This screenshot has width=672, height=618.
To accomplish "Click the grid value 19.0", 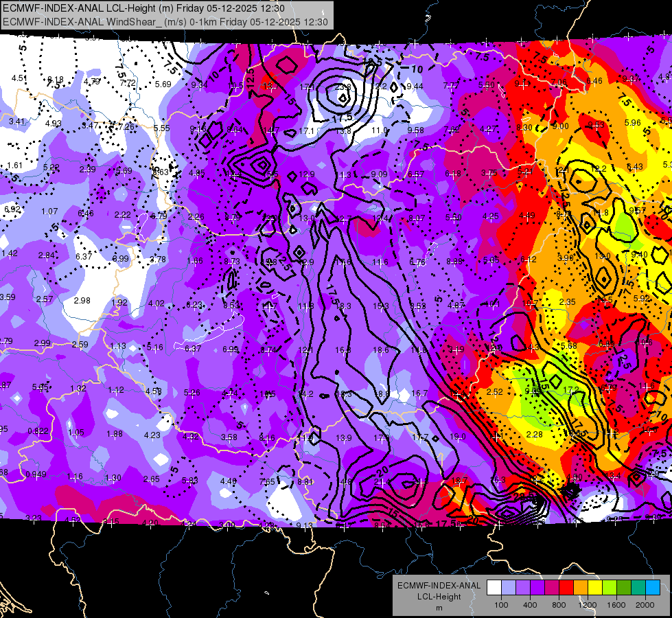I will point(458,437).
